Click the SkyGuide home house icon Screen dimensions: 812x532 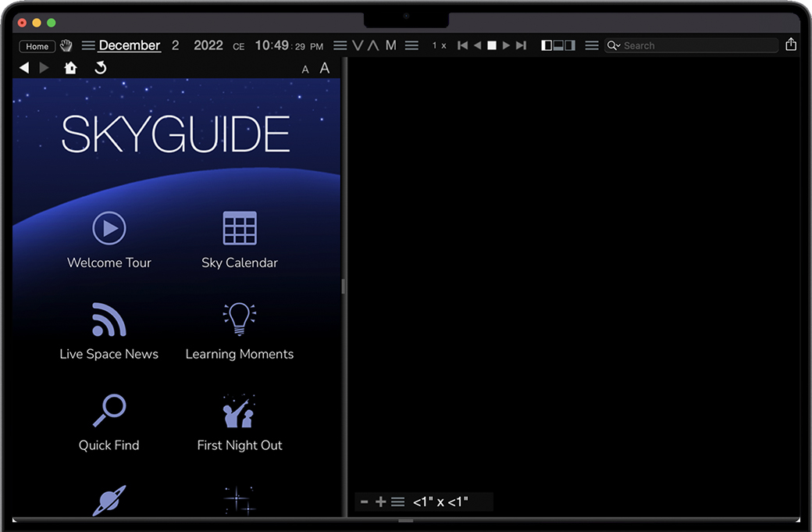pos(71,68)
